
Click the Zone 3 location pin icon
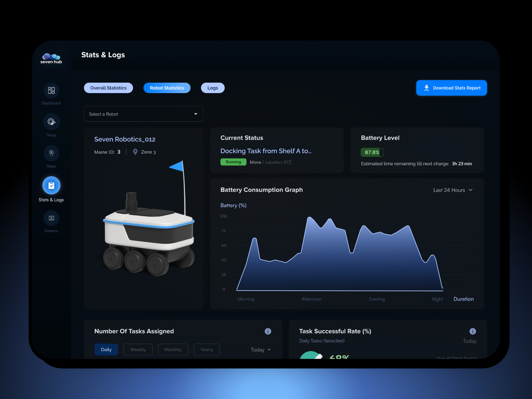point(135,152)
